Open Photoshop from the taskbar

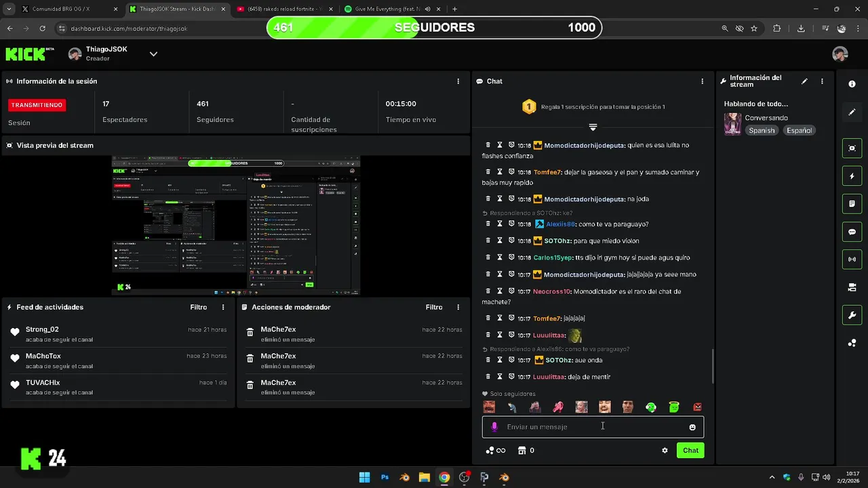[384, 477]
